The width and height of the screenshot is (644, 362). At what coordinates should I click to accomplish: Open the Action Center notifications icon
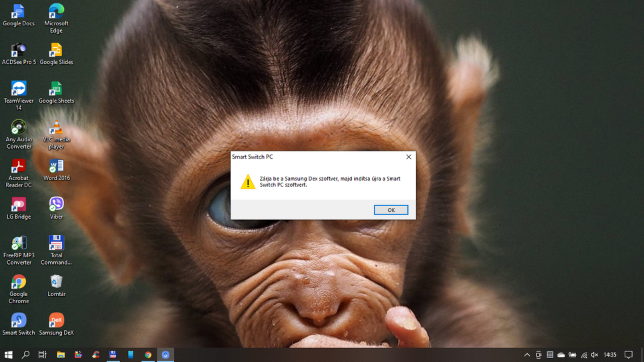pyautogui.click(x=629, y=355)
